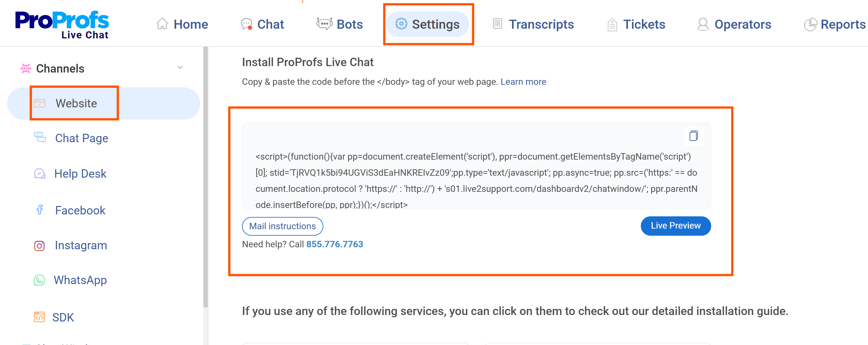Click the Mail instructions button
Image resolution: width=868 pixels, height=345 pixels.
pyautogui.click(x=282, y=226)
